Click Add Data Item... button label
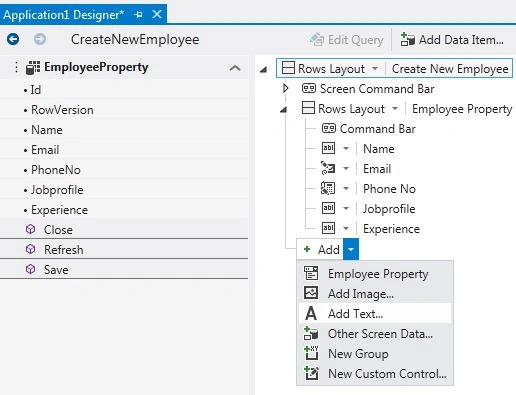 pyautogui.click(x=461, y=40)
